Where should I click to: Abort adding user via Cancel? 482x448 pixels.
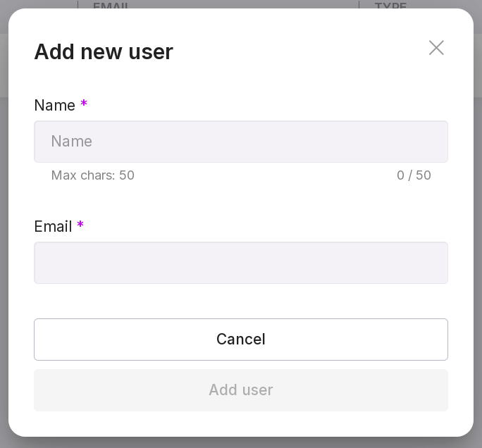point(241,340)
